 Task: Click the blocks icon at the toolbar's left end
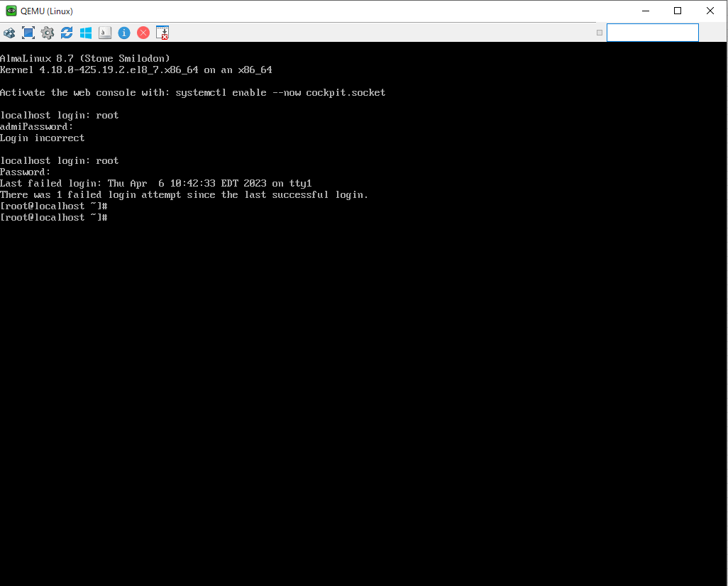9,33
